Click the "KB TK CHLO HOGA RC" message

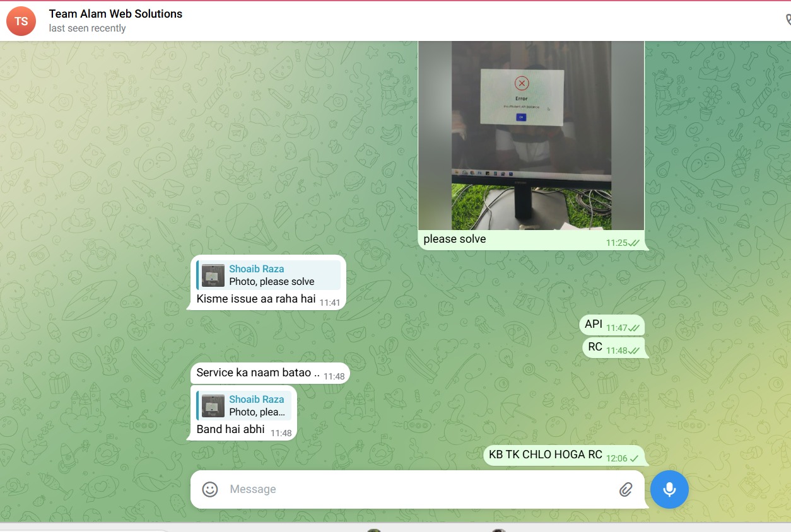(545, 455)
